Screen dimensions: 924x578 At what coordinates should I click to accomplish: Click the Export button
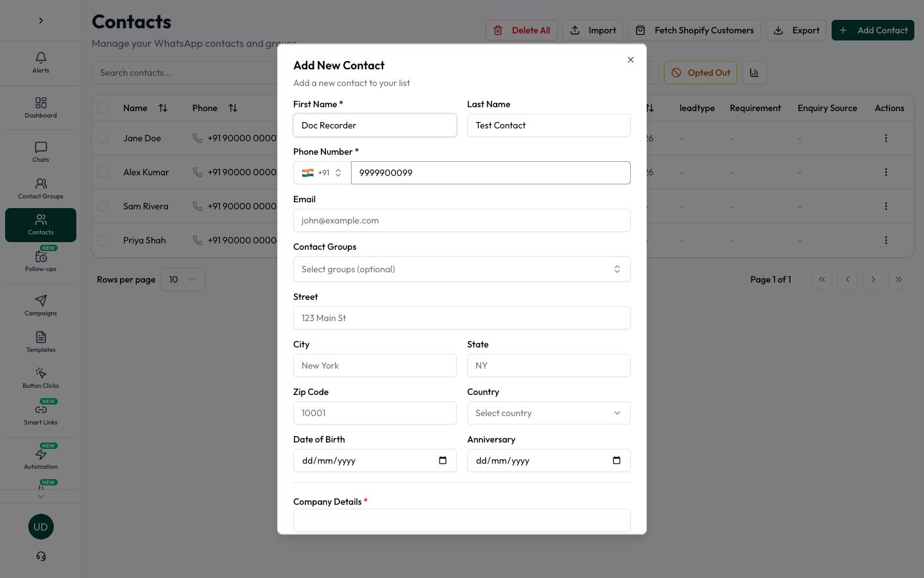tap(796, 30)
